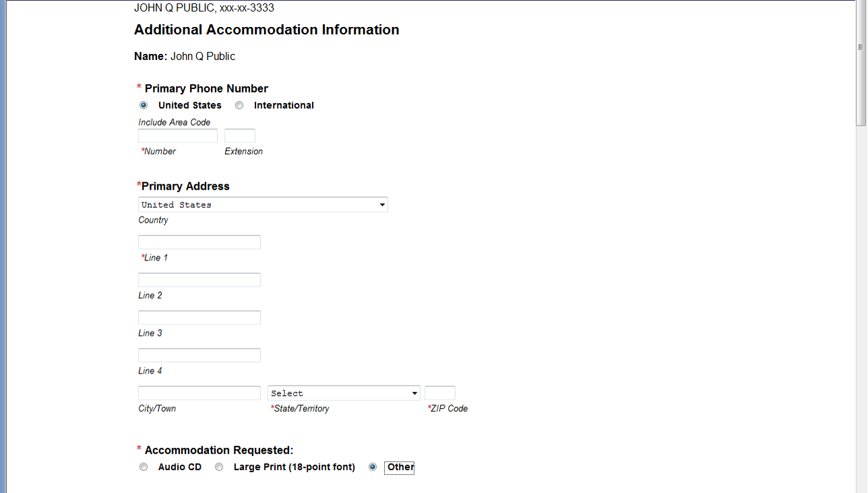This screenshot has height=493, width=868.
Task: Click the phone Number input field
Action: [x=178, y=136]
